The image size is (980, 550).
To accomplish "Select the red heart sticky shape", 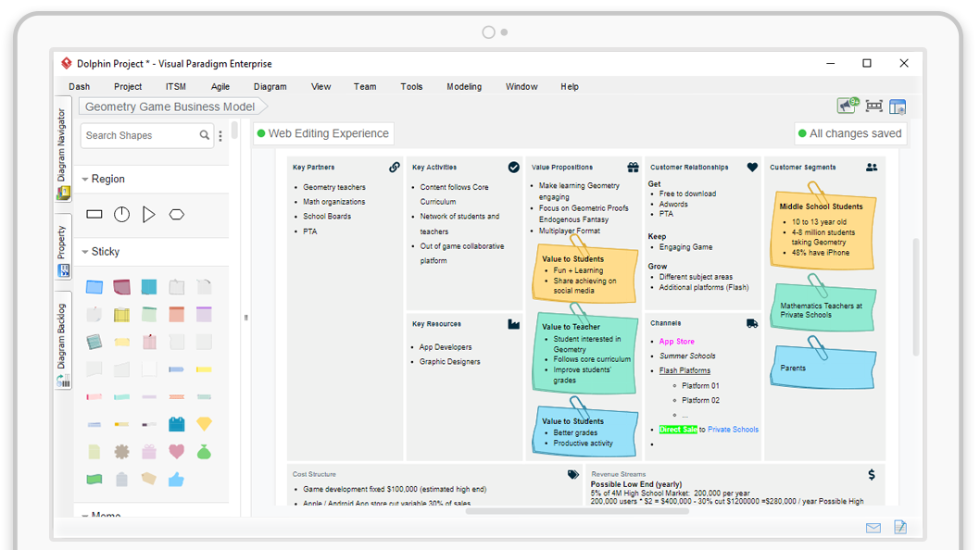I will click(176, 452).
